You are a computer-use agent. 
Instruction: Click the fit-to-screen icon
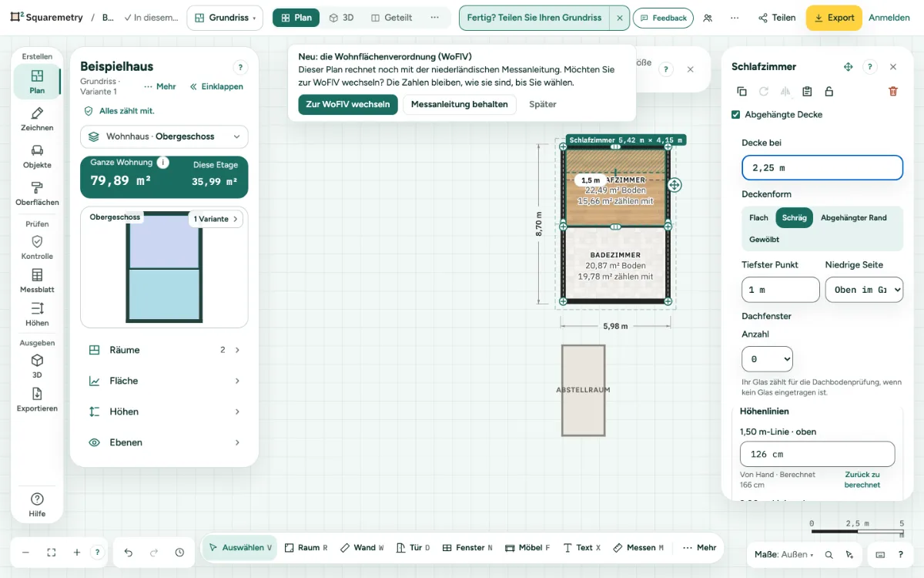[x=52, y=553]
